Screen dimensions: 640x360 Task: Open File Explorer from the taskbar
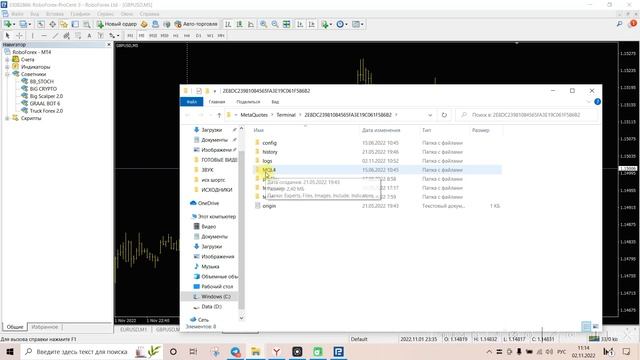click(x=256, y=351)
